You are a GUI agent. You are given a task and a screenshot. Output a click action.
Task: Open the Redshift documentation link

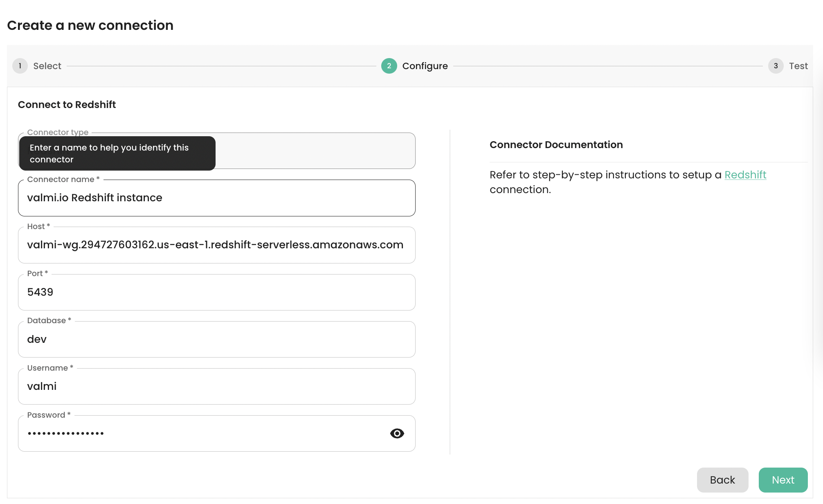pyautogui.click(x=745, y=175)
